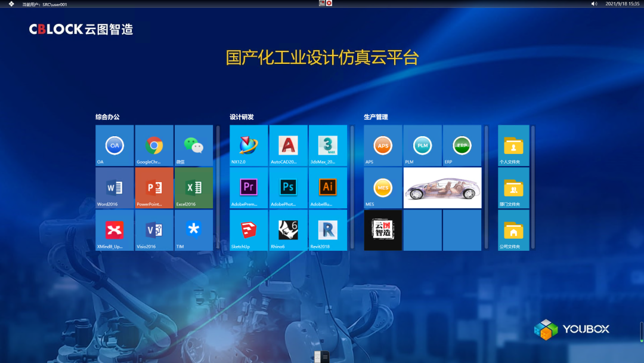644x363 pixels.
Task: Click the transparent car thumbnail tile
Action: tap(442, 188)
